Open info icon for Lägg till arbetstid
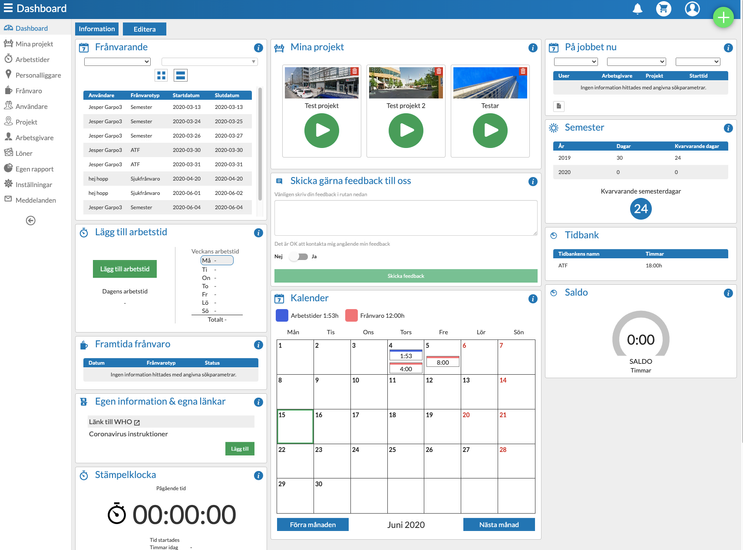This screenshot has width=743, height=550. pos(258,233)
